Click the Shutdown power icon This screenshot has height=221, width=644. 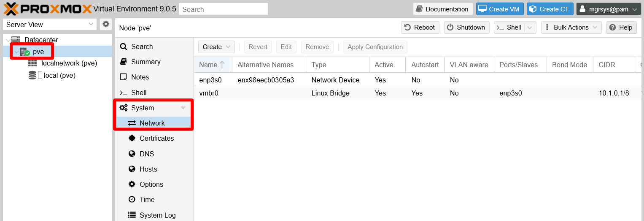(x=450, y=27)
